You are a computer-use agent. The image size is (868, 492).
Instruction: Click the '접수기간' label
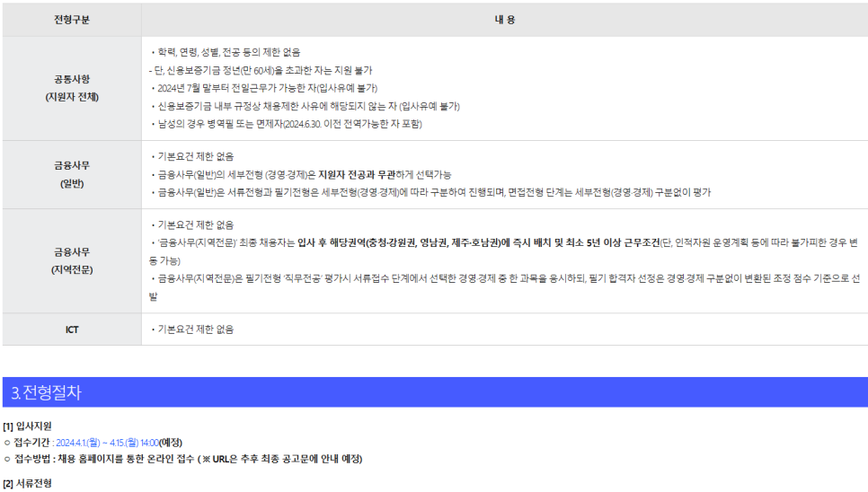31,443
